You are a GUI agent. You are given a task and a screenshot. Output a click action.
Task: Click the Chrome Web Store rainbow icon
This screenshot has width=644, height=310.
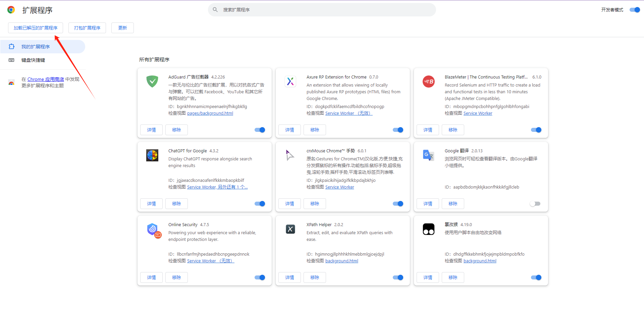11,83
